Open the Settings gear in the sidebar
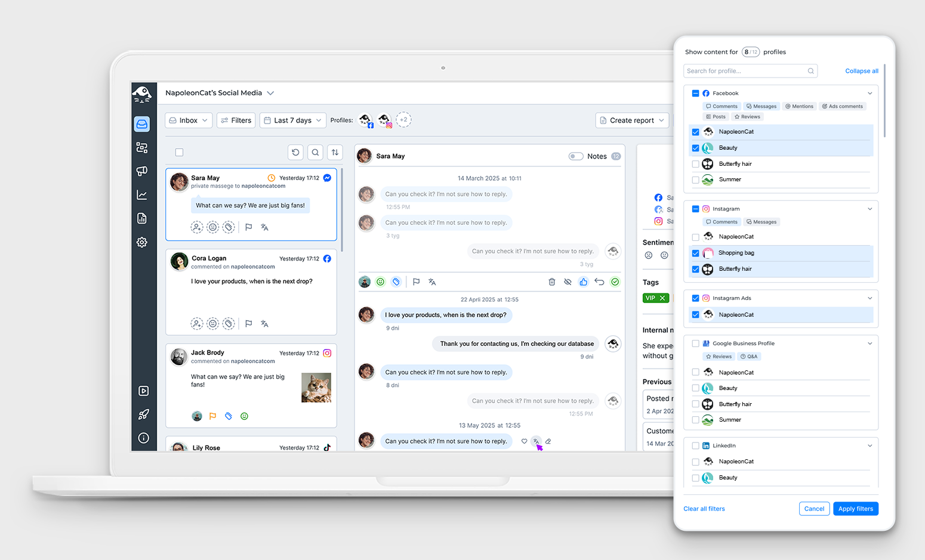 [142, 242]
